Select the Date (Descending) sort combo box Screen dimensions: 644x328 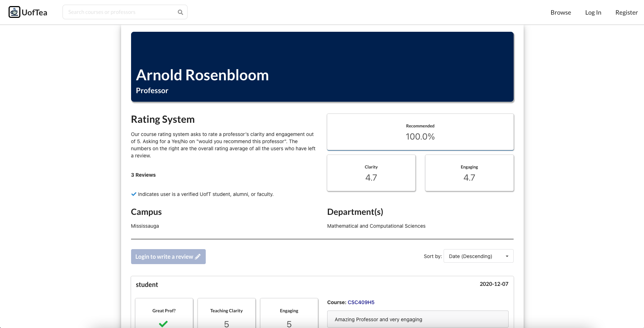478,256
